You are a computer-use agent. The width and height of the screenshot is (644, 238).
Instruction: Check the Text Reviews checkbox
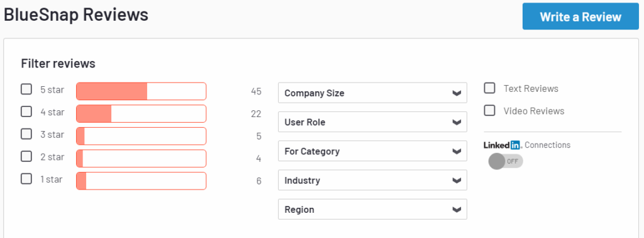click(x=489, y=88)
